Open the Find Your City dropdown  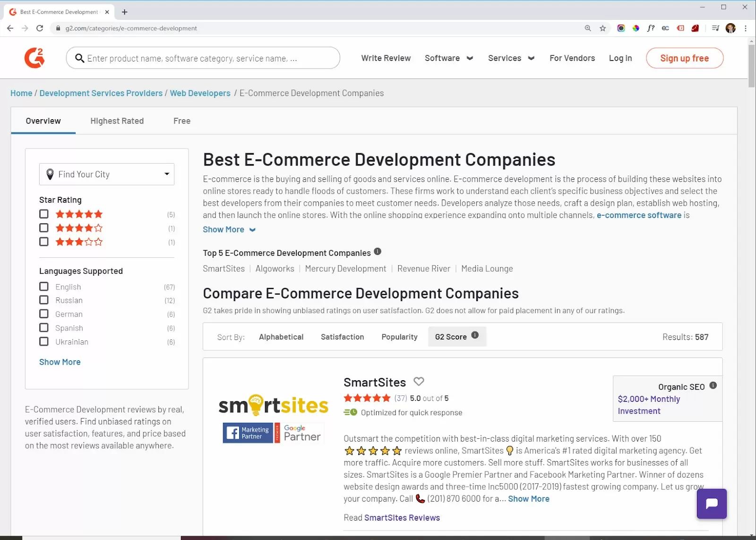pyautogui.click(x=107, y=174)
